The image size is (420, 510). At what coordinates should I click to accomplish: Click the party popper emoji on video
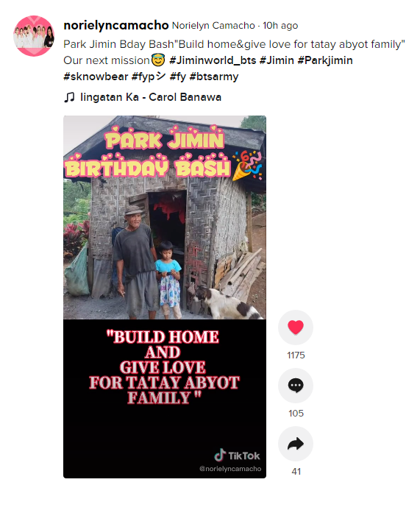click(247, 166)
